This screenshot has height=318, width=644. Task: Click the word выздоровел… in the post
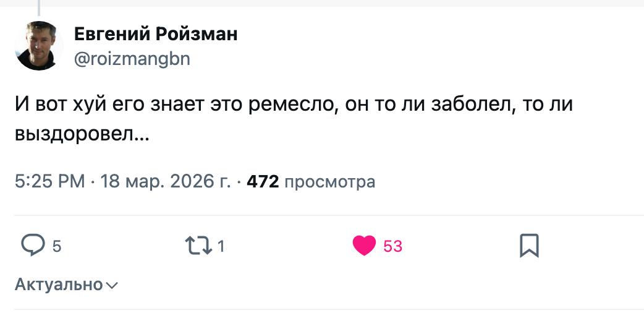[x=82, y=134]
